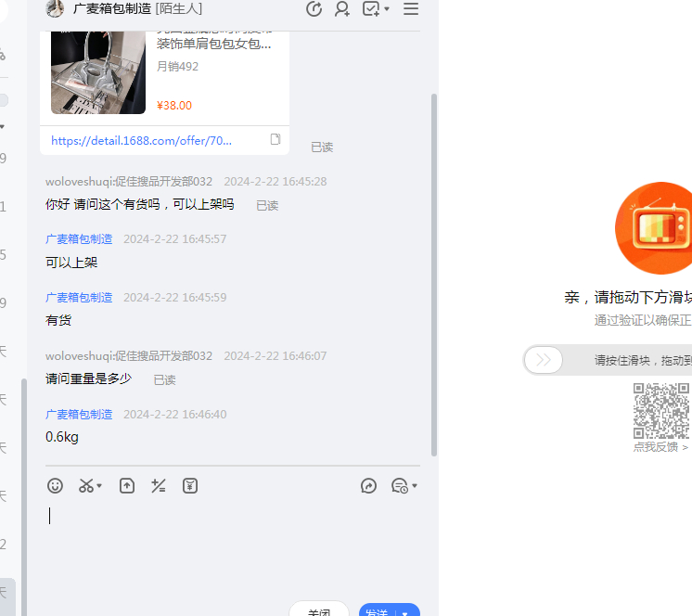Viewport: 692px width, 616px height.
Task: Click the 发送 send button
Action: [378, 611]
